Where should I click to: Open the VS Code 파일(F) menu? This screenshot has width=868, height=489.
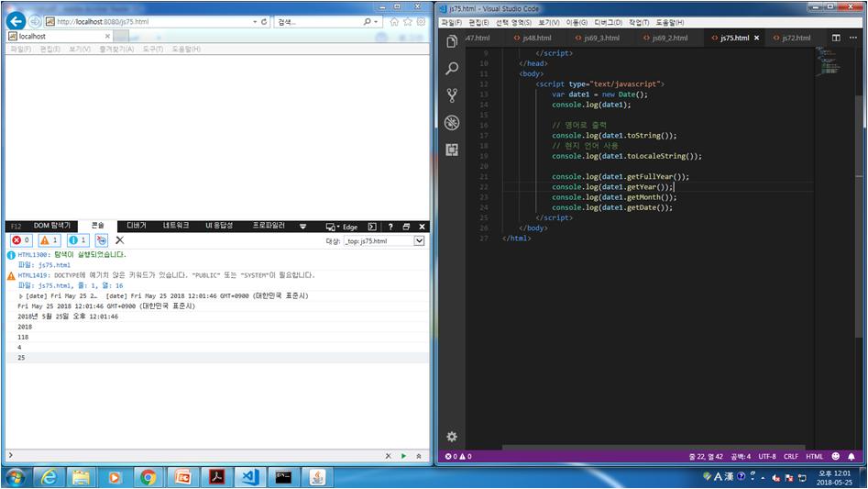[452, 22]
